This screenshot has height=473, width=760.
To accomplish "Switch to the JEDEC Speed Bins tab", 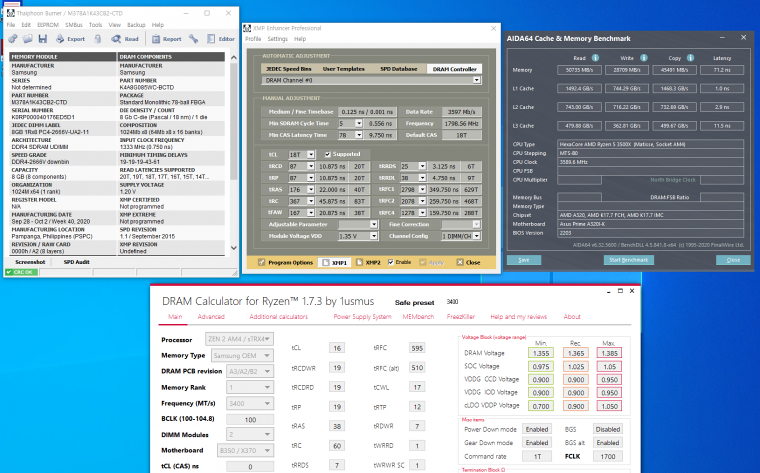I will [x=288, y=69].
